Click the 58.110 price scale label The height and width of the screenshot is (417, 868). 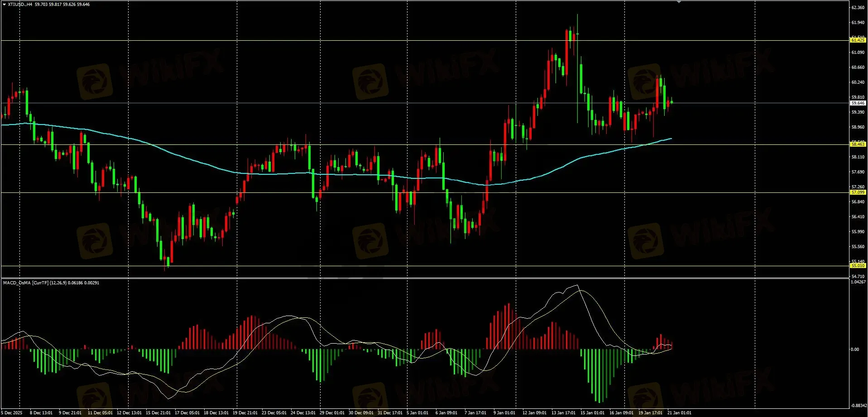[x=858, y=157]
